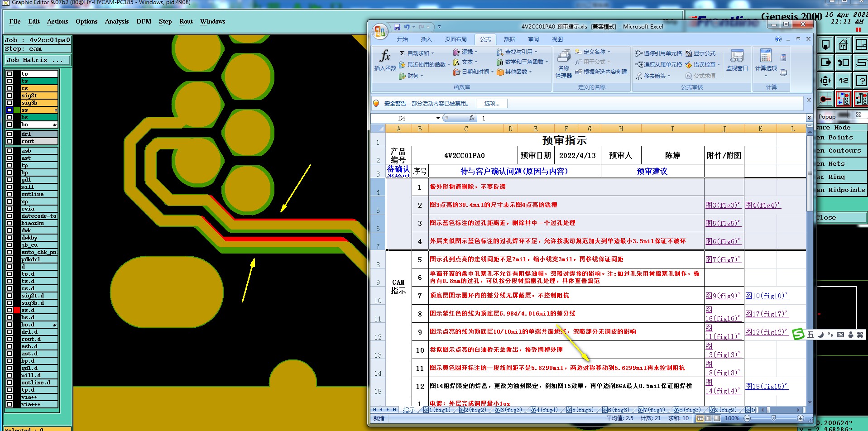Open the Analysis menu in Graphic Editor
Viewport: 868px width, 431px height.
[117, 21]
